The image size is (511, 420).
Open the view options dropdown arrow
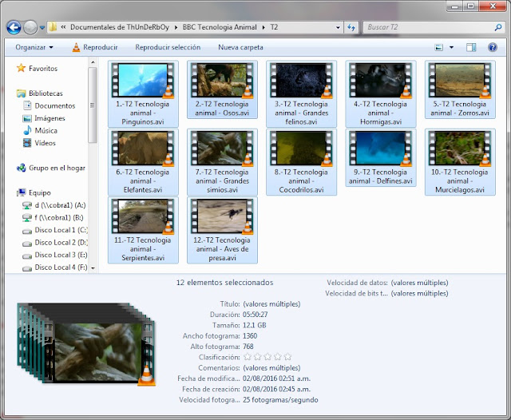(x=451, y=48)
